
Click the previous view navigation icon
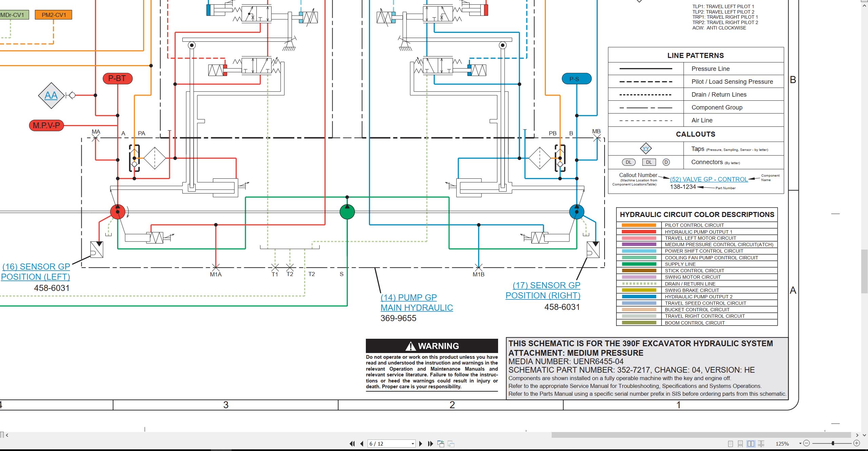[x=441, y=444]
